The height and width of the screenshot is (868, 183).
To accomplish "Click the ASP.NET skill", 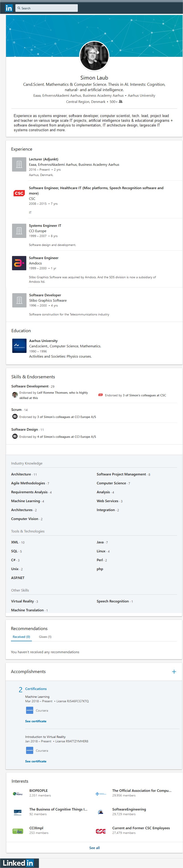I will pos(18,578).
